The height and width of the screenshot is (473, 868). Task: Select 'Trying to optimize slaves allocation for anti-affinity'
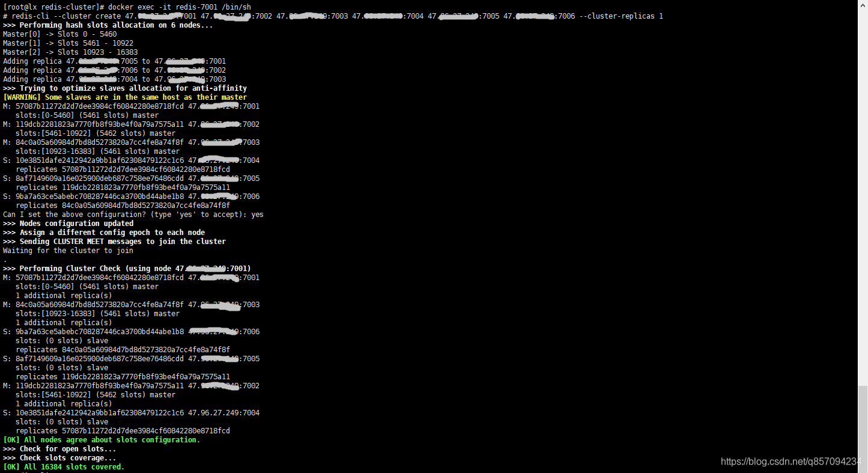pos(133,88)
